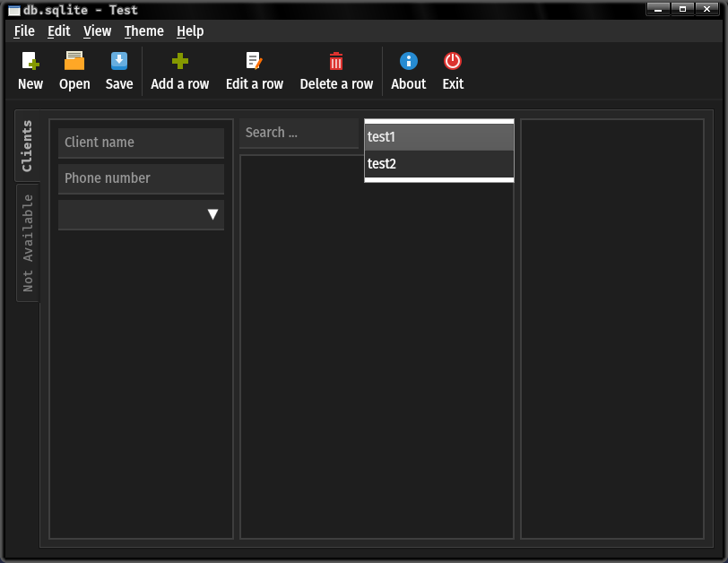Select test1 in the dropdown list

point(439,137)
